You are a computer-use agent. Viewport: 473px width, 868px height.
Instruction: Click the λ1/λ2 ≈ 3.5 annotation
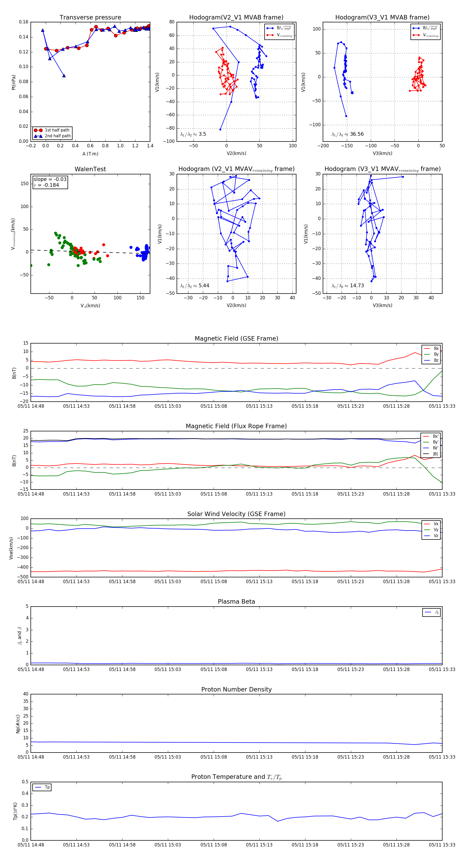pyautogui.click(x=193, y=134)
